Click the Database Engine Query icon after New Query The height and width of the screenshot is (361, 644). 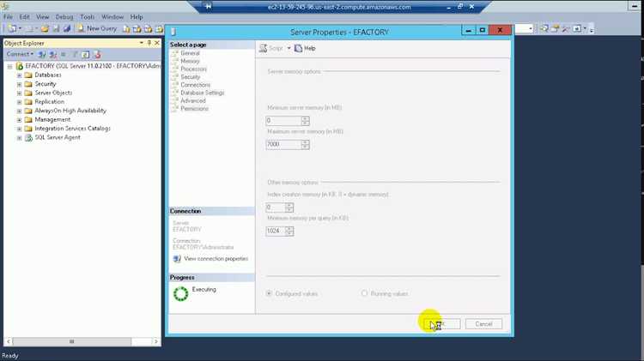coord(126,28)
